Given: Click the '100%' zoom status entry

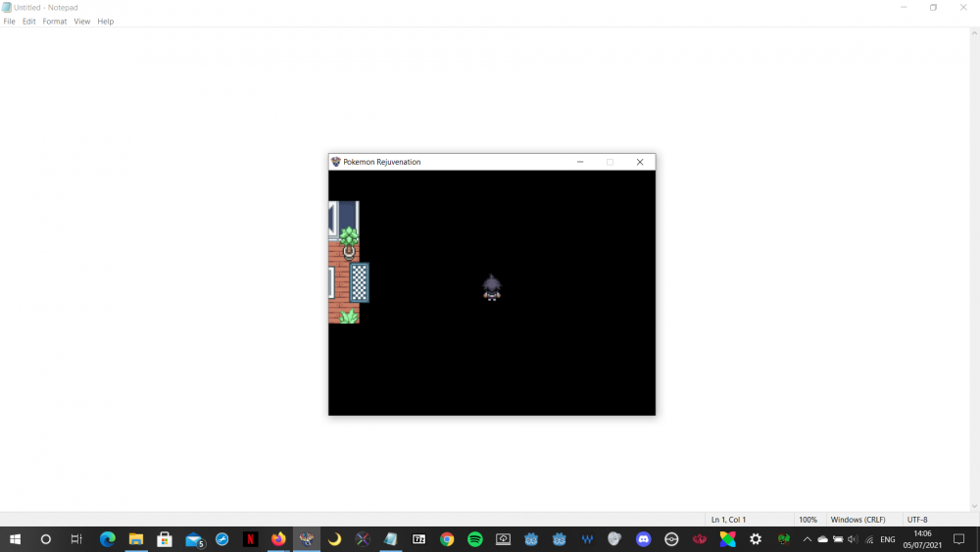Looking at the screenshot, I should [808, 520].
